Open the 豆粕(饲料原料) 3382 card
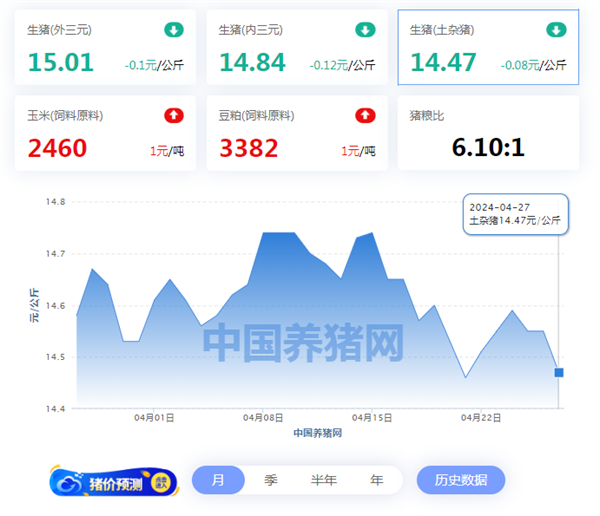The image size is (600, 516). [x=294, y=133]
